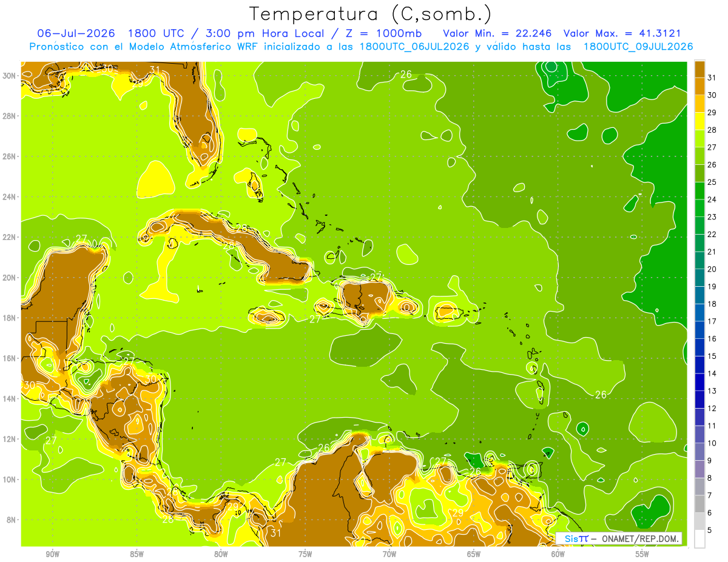Click the "27" value on the color scale legend
728x562 pixels.
(x=712, y=147)
